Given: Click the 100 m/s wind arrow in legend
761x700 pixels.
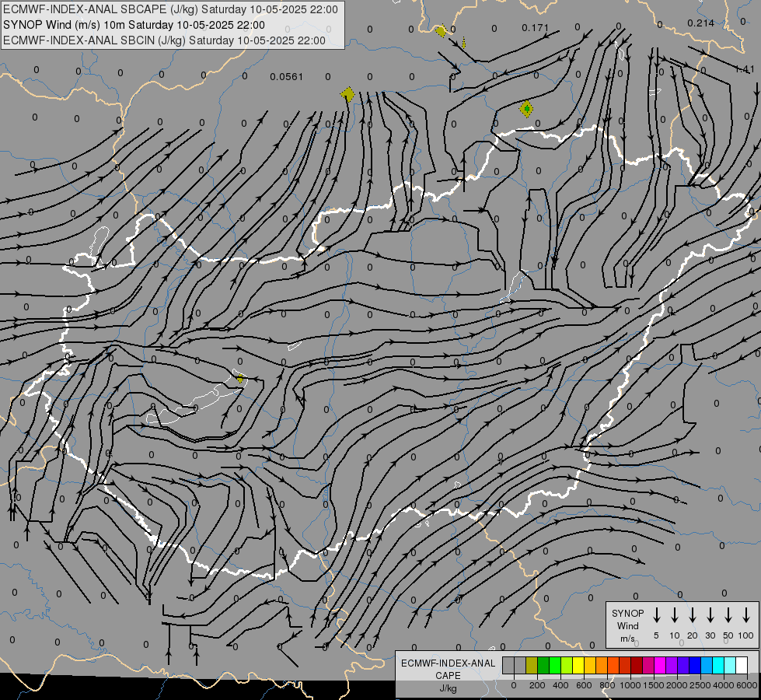Looking at the screenshot, I should (x=746, y=615).
